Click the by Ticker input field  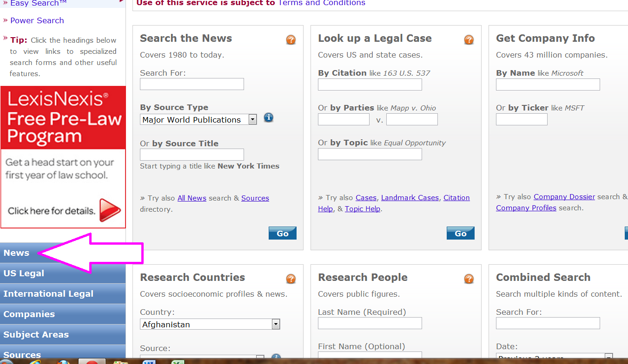[x=522, y=119]
